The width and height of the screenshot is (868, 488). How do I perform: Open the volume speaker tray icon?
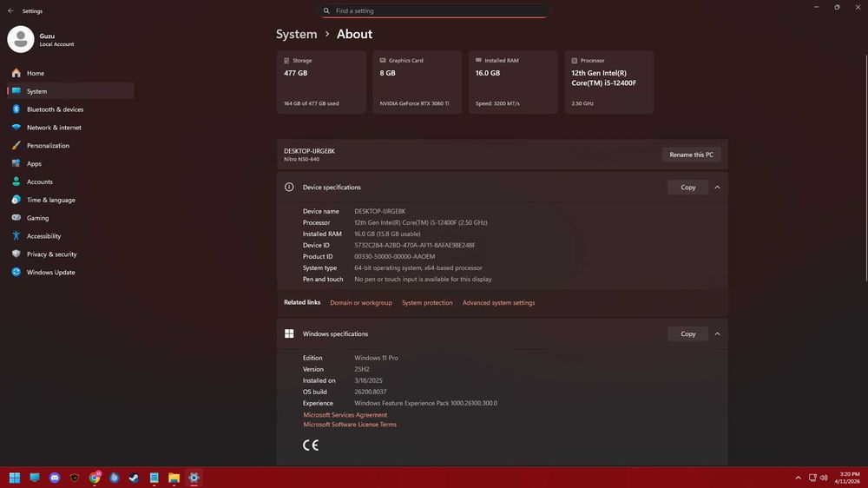click(x=824, y=478)
